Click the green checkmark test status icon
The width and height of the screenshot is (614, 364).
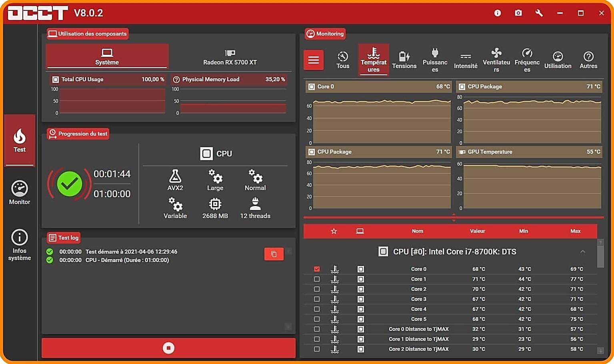70,184
